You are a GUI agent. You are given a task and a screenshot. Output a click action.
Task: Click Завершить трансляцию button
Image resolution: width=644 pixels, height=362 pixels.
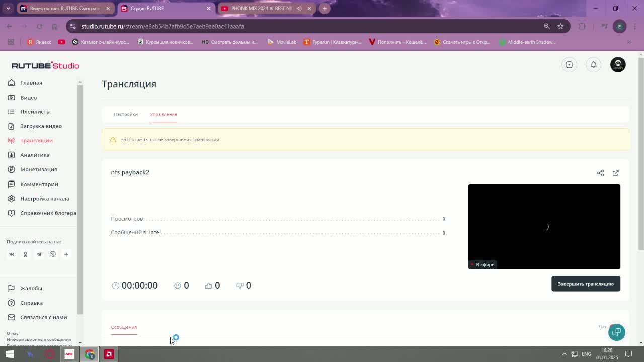pos(586,284)
